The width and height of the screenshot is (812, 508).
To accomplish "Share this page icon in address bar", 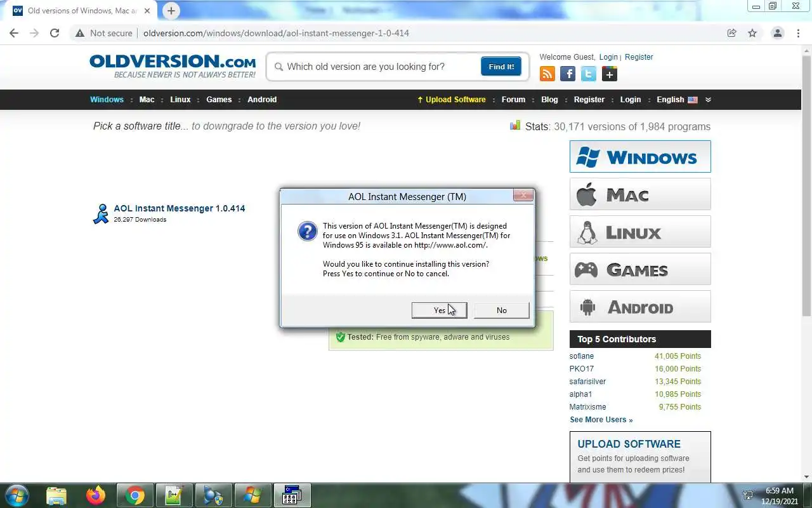I will click(x=731, y=33).
